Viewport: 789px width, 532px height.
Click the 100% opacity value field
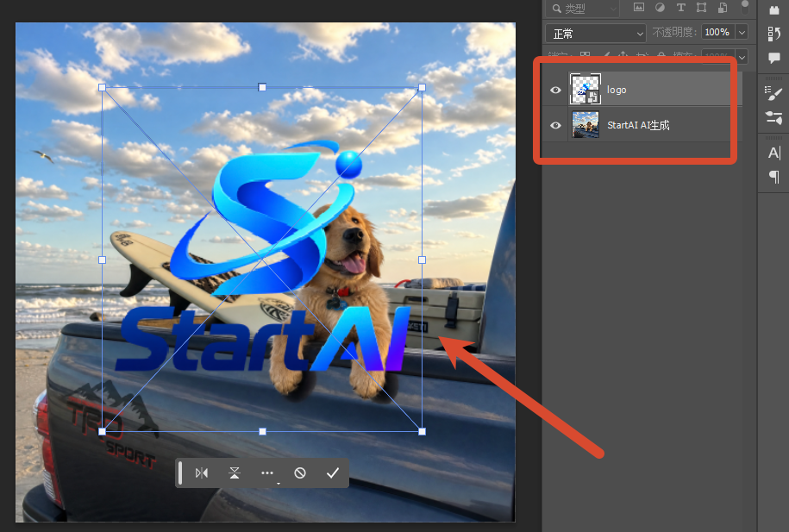(717, 32)
